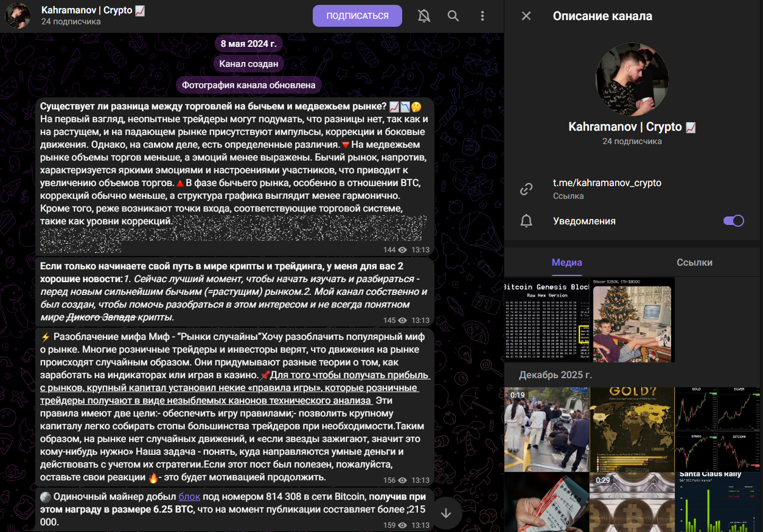Image resolution: width=763 pixels, height=532 pixels.
Task: Click the 24 подписчика text under profile name
Action: pyautogui.click(x=632, y=141)
